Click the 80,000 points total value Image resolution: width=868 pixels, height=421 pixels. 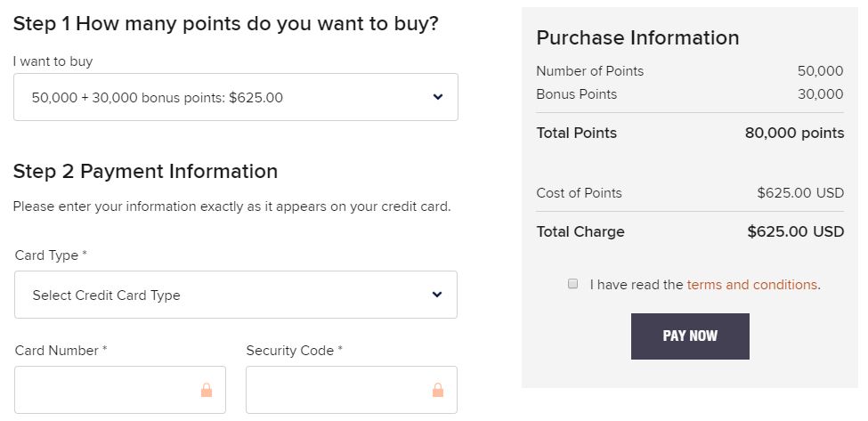point(794,133)
